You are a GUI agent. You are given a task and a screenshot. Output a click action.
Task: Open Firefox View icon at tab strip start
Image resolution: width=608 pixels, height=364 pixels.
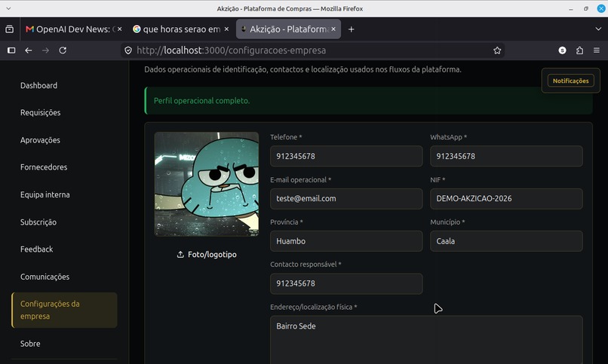pyautogui.click(x=9, y=29)
